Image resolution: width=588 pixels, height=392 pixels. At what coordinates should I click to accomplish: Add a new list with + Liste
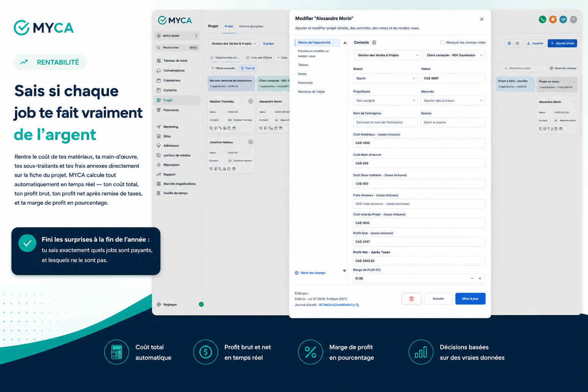[282, 58]
